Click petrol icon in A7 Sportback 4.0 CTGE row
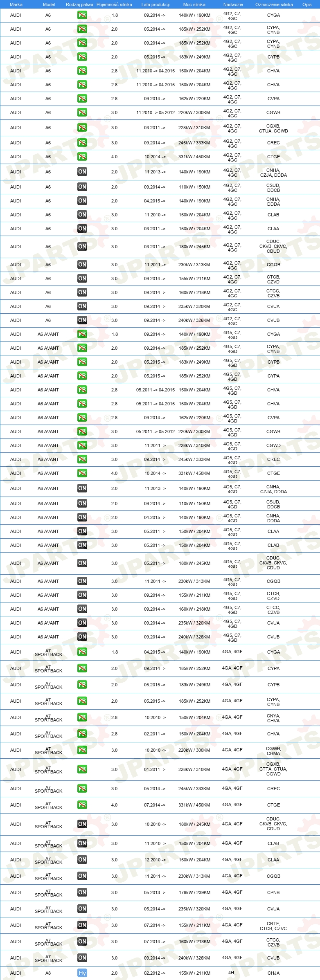This screenshot has width=320, height=980. click(x=82, y=805)
